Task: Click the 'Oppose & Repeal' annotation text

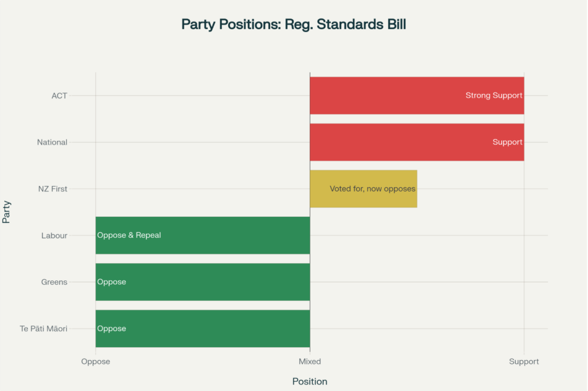Action: click(x=129, y=235)
